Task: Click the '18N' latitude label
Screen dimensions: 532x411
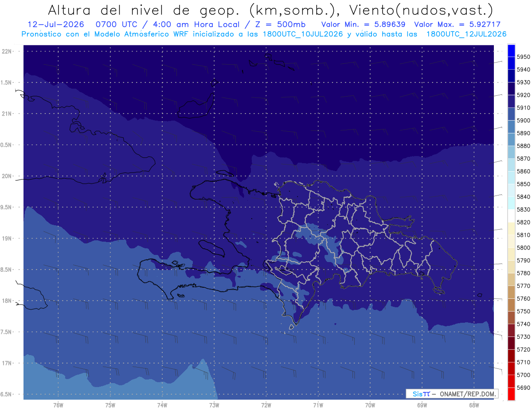Action: [x=7, y=301]
